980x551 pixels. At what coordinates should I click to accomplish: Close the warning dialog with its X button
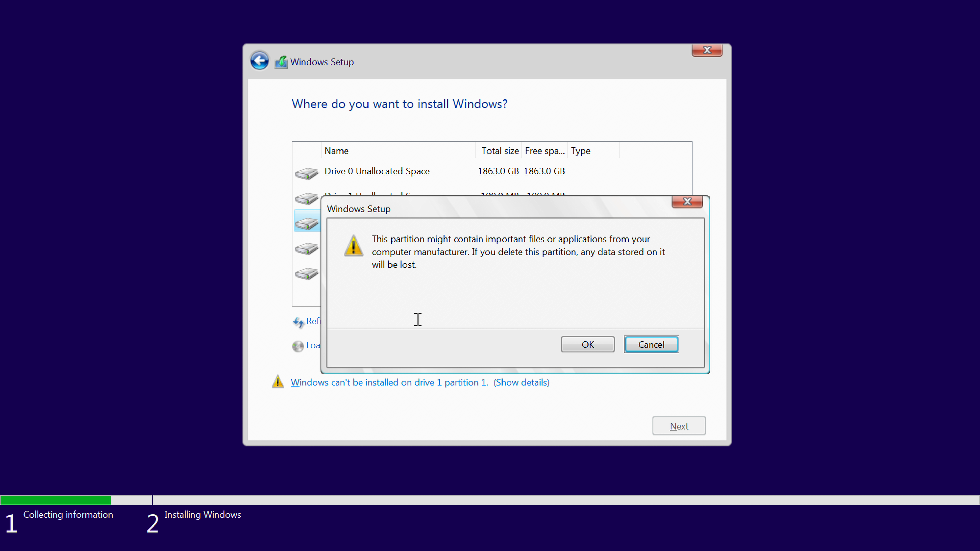pyautogui.click(x=687, y=202)
